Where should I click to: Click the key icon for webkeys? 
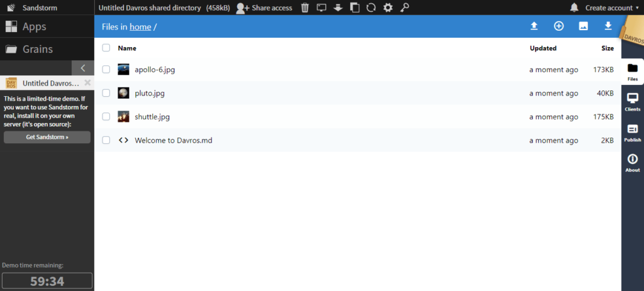404,8
